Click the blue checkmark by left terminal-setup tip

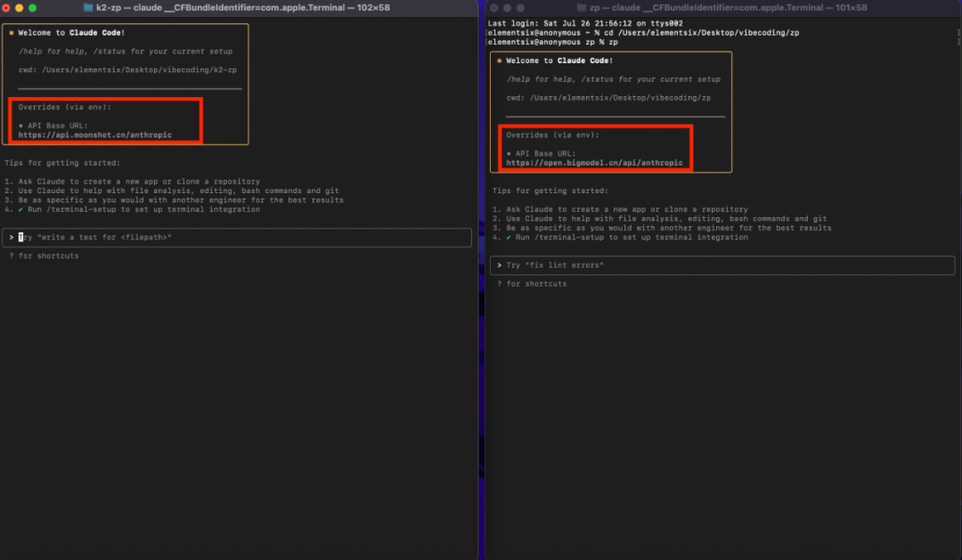coord(20,210)
